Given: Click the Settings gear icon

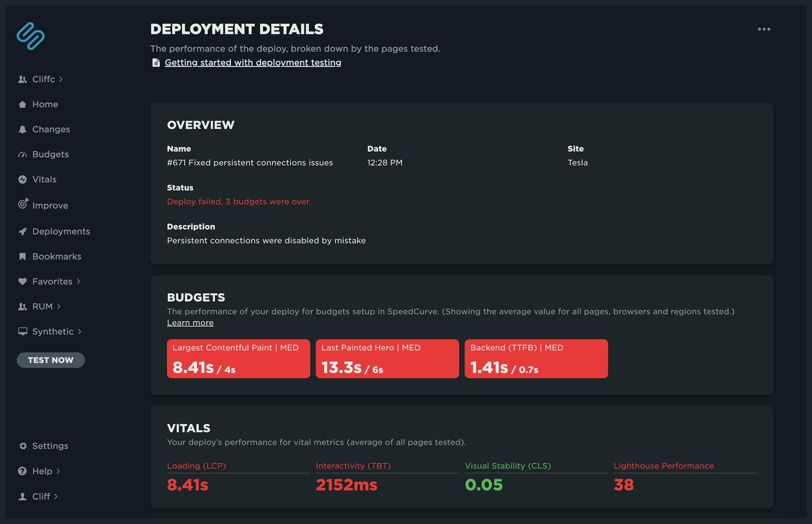Looking at the screenshot, I should (23, 446).
